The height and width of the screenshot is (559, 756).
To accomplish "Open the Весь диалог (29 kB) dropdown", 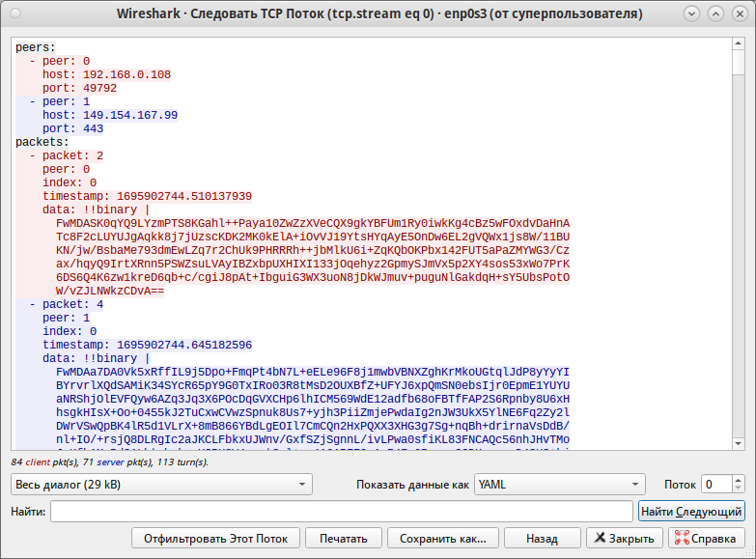I will pyautogui.click(x=161, y=485).
